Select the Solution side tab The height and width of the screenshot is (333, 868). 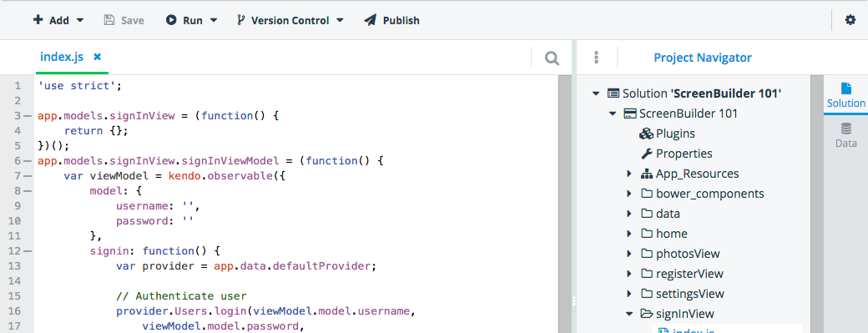point(845,96)
